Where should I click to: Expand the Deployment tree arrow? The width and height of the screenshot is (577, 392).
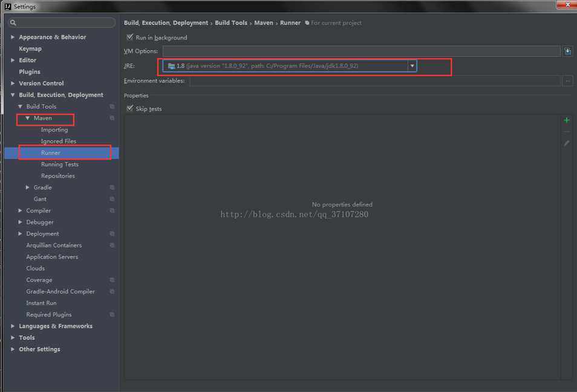(x=20, y=234)
